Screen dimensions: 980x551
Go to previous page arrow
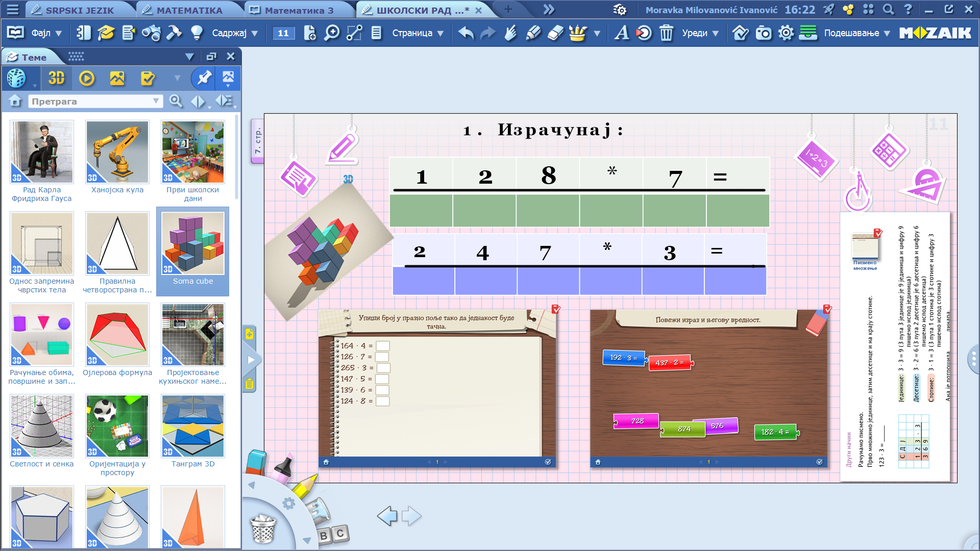coord(388,516)
